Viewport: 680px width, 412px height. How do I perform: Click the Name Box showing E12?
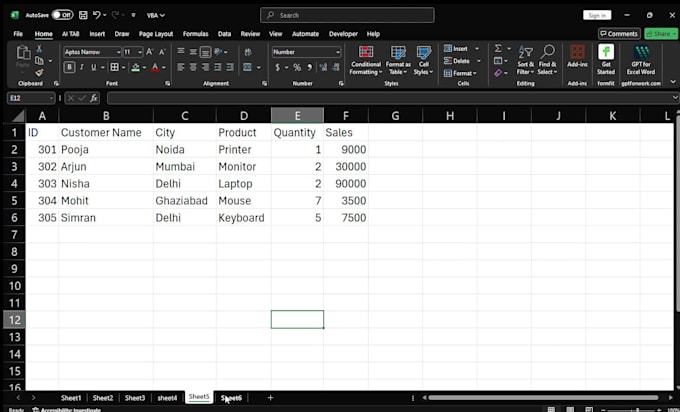click(30, 98)
